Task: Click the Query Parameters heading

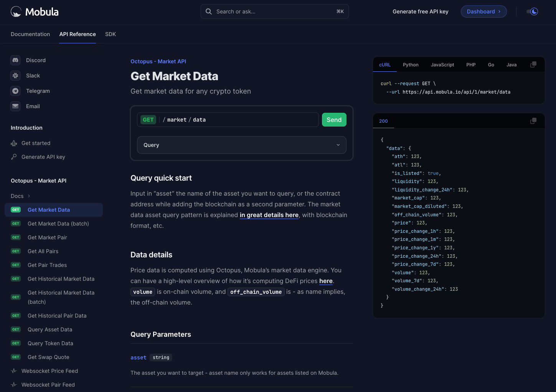Action: pos(161,334)
